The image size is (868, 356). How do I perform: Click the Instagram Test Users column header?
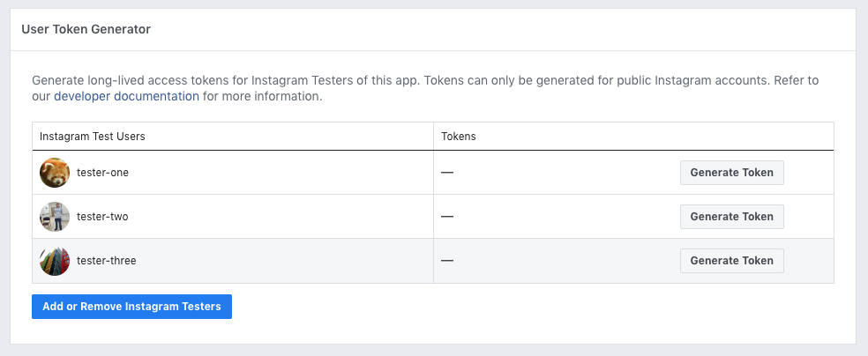pos(93,137)
